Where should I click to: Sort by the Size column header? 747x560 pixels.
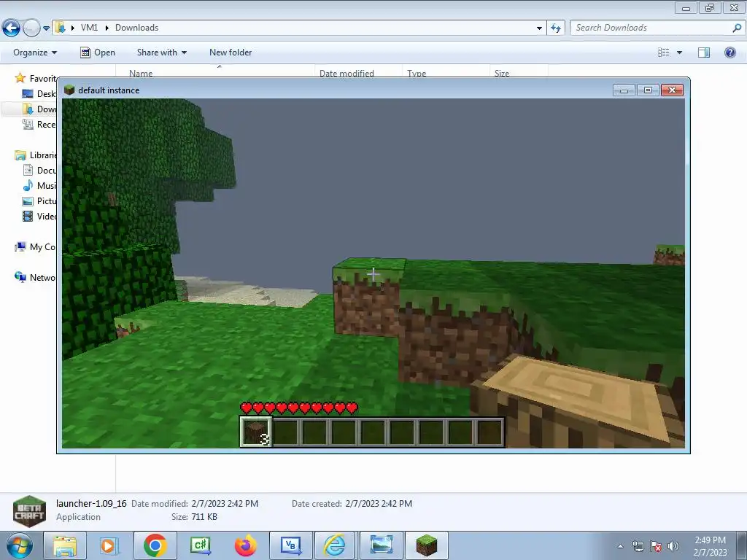tap(502, 73)
